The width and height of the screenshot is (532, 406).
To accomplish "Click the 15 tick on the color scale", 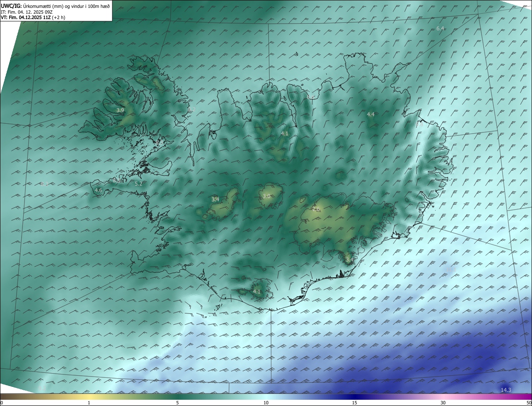I will 355,403.
